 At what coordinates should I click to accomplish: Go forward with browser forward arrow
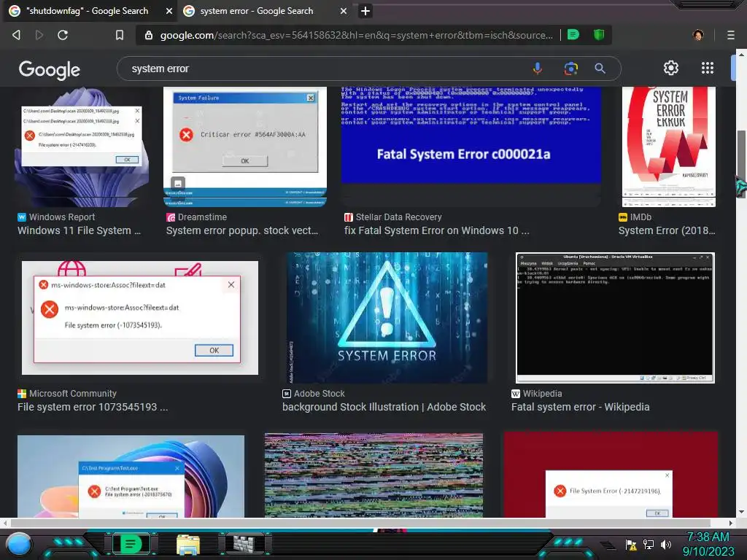click(39, 35)
